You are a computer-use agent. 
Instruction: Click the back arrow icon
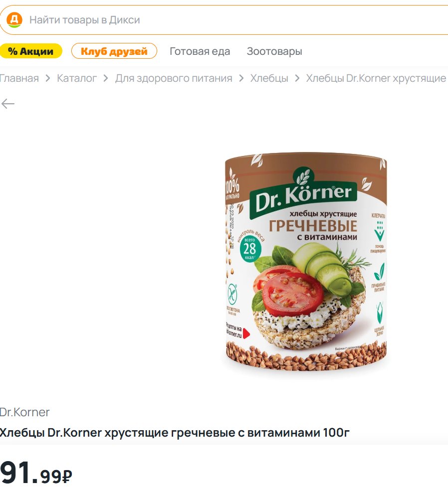click(x=8, y=104)
